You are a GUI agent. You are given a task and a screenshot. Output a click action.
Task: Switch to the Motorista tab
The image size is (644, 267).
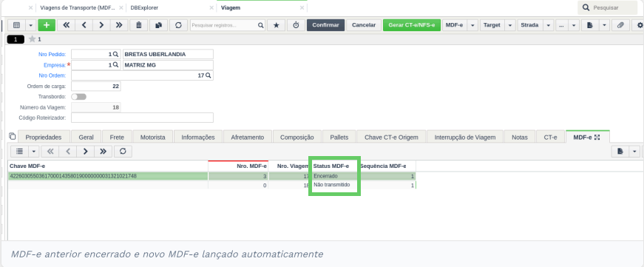(153, 137)
